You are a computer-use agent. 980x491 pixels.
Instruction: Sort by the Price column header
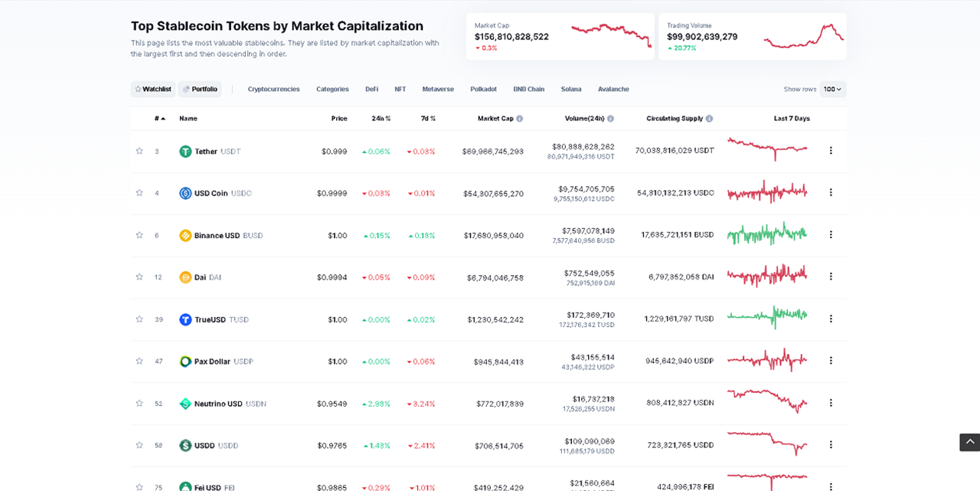click(339, 119)
